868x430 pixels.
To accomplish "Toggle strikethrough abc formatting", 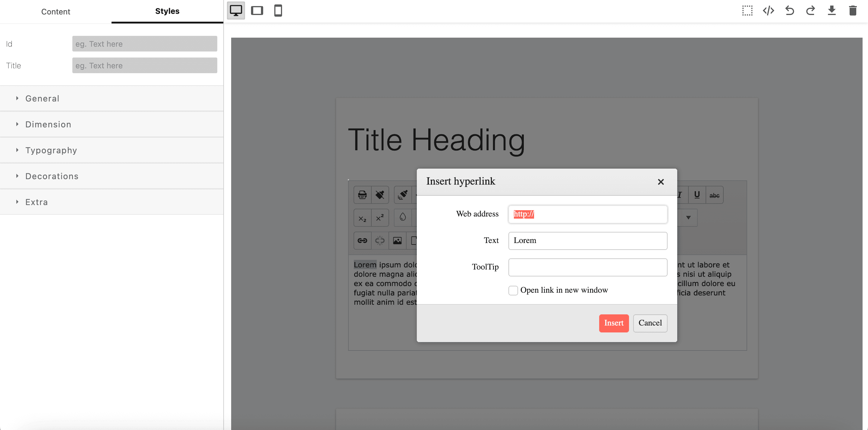I will click(x=714, y=195).
